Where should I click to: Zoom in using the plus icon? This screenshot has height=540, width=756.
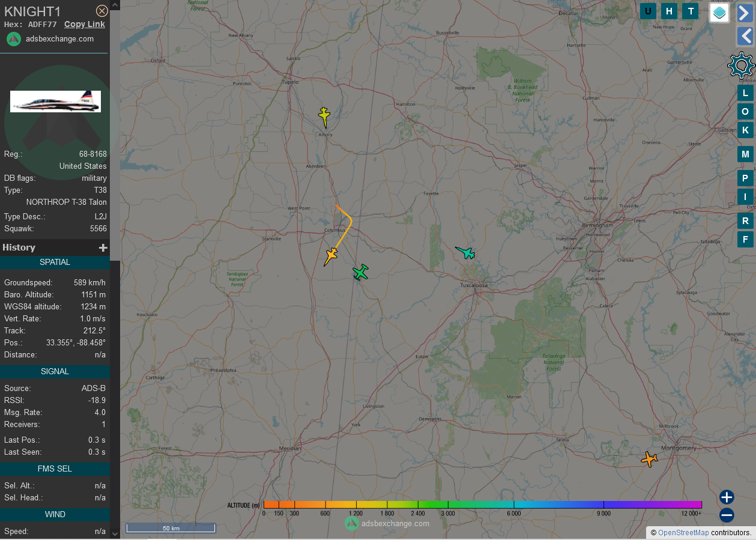pos(727,497)
